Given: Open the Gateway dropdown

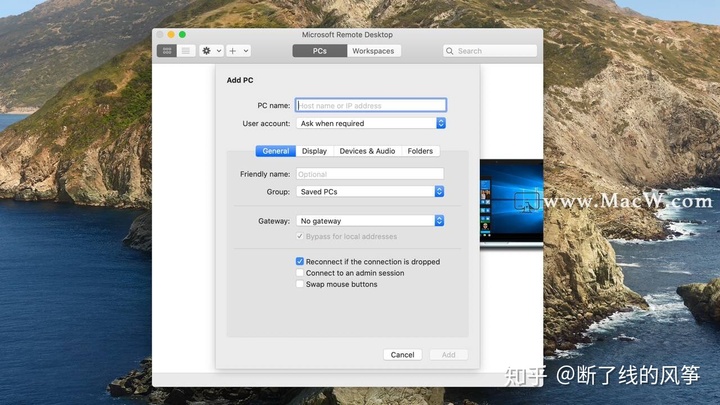Looking at the screenshot, I should pos(370,221).
